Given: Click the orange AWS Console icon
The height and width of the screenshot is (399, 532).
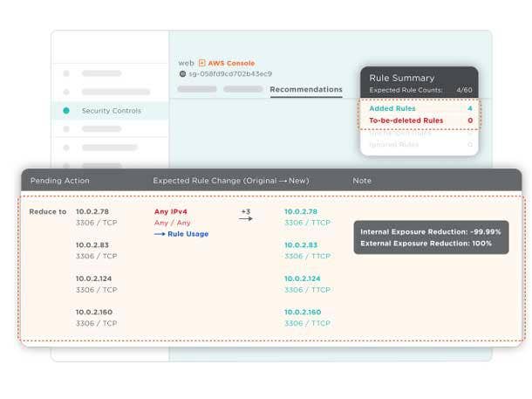Looking at the screenshot, I should (202, 63).
